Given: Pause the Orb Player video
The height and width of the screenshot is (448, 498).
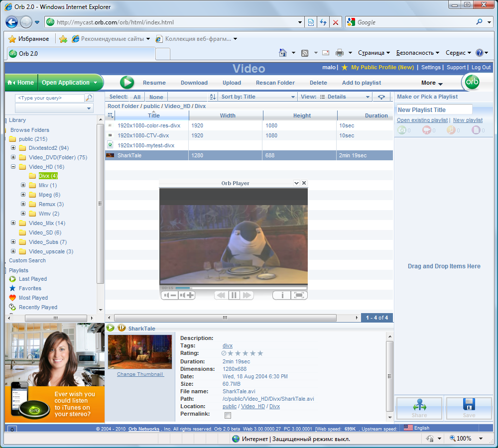Looking at the screenshot, I should pyautogui.click(x=234, y=295).
